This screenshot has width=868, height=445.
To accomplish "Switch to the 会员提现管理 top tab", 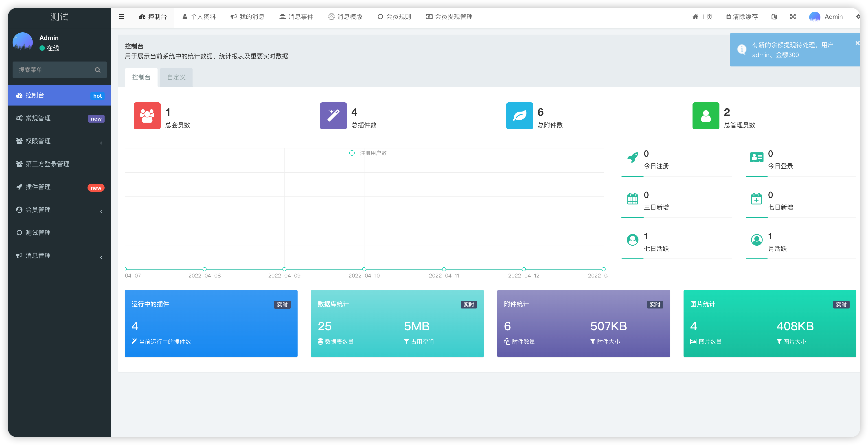I will pos(449,17).
